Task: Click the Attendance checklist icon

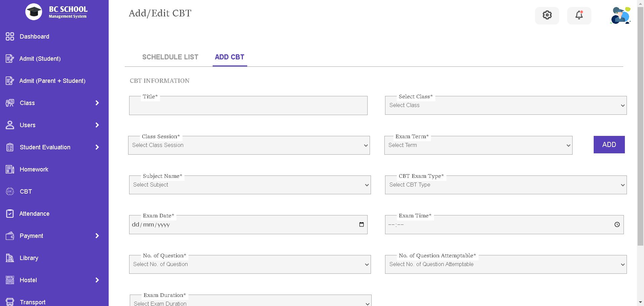Action: click(x=10, y=214)
